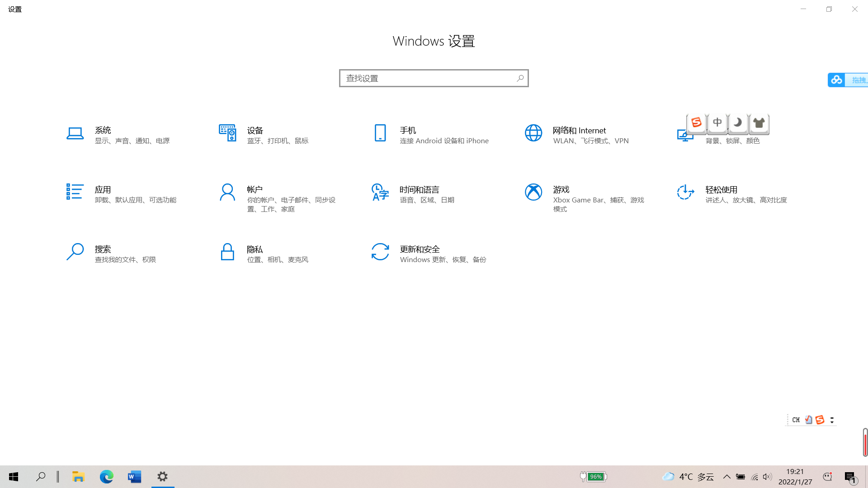Open the 帐户 person icon
Viewport: 868px width, 488px height.
pos(227,192)
